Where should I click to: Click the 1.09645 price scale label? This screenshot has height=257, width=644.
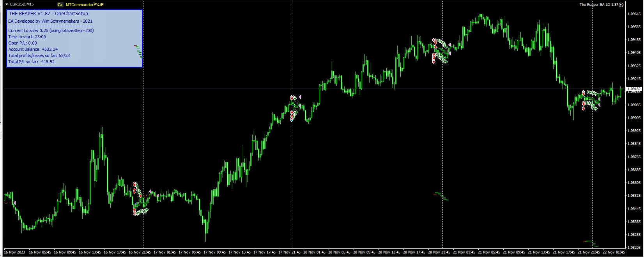pyautogui.click(x=634, y=14)
